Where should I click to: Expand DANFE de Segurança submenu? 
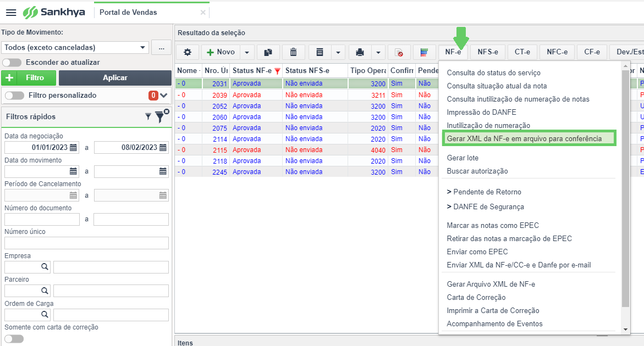click(x=486, y=207)
